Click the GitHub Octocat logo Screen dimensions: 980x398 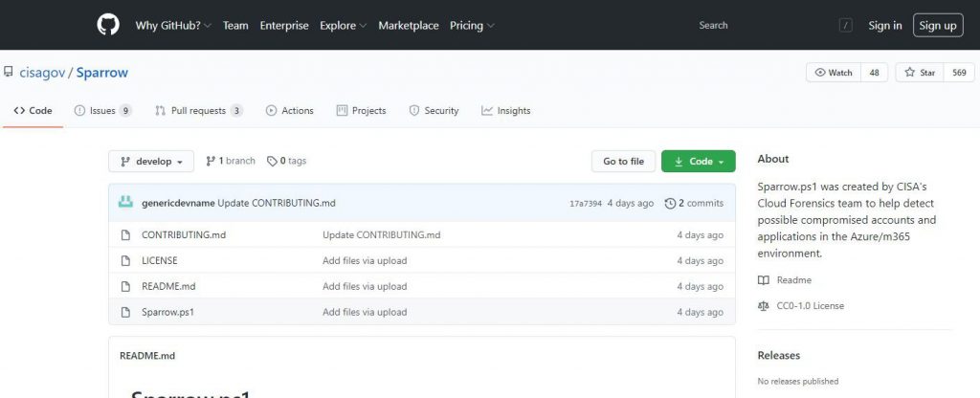point(108,25)
